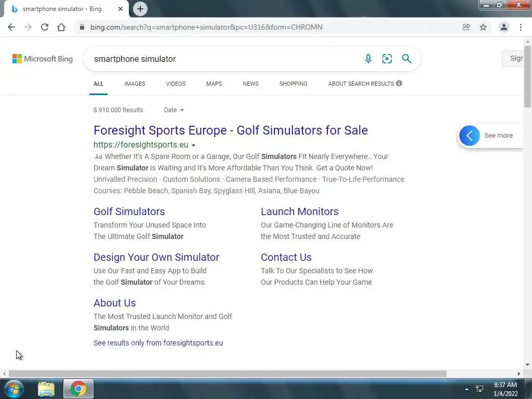Click the padlock site info icon
Viewport: 532px width, 399px height.
[82, 27]
